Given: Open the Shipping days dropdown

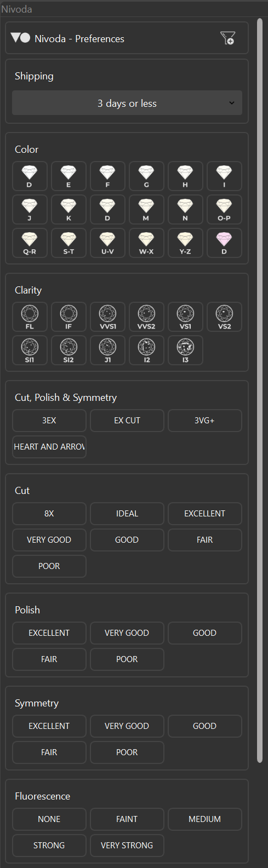Looking at the screenshot, I should click(127, 103).
